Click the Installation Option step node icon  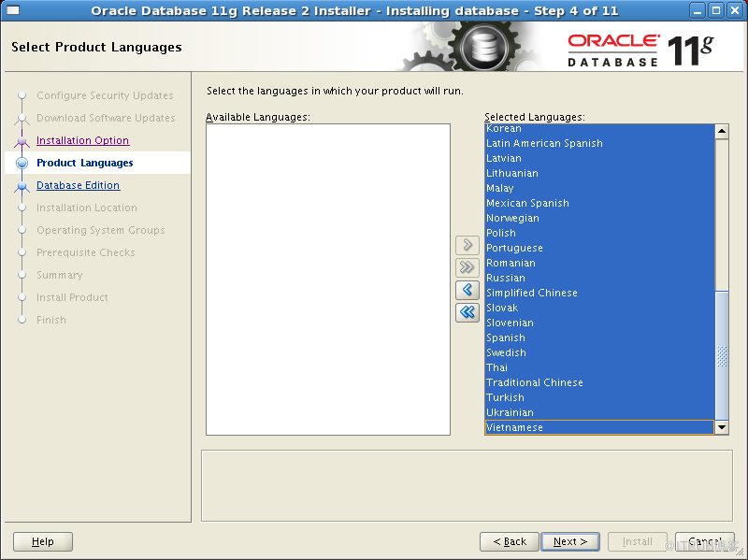[22, 141]
